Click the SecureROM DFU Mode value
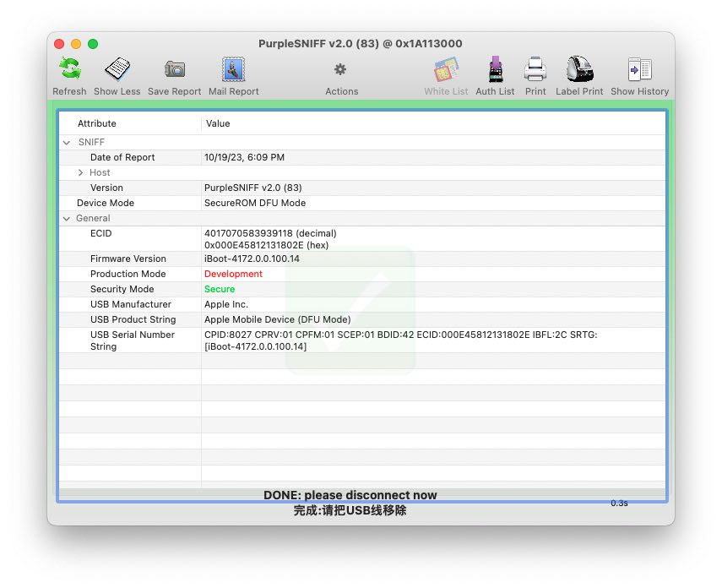Screen dimensions: 722x588 (x=255, y=203)
